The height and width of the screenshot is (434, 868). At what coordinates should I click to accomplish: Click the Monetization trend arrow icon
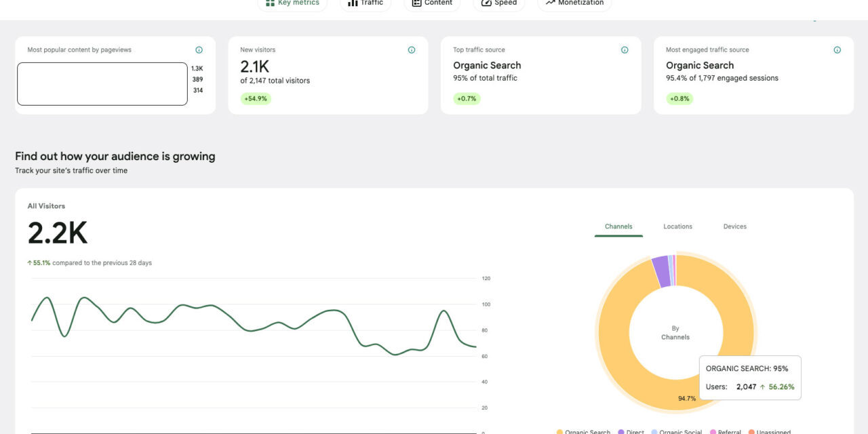point(550,3)
